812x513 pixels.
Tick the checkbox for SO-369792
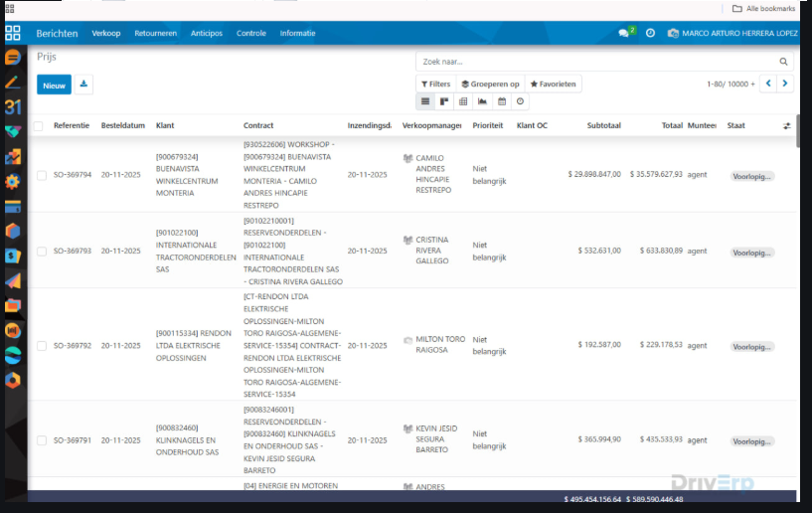click(42, 346)
